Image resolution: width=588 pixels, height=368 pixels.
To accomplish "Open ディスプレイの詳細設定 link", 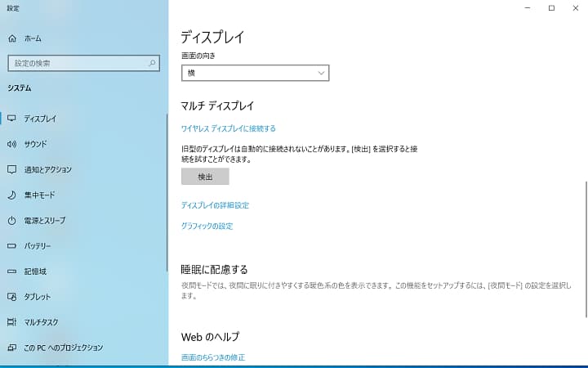I will point(216,205).
